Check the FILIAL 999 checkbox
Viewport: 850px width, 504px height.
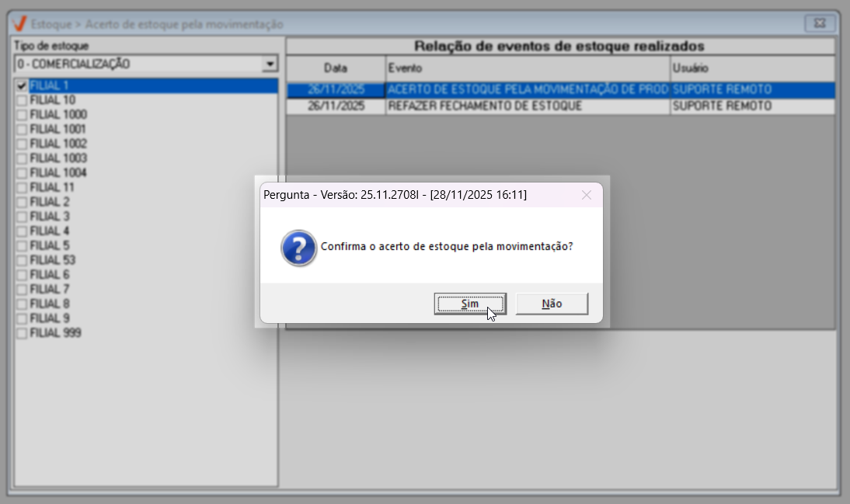pyautogui.click(x=22, y=333)
